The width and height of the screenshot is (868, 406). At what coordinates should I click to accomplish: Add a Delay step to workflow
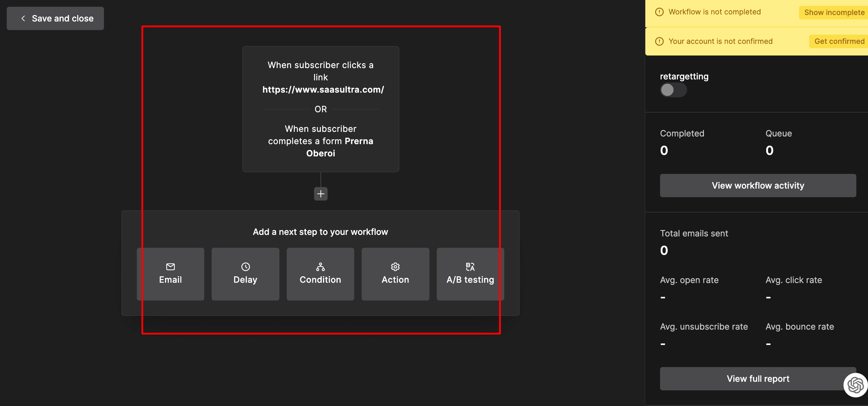[246, 274]
